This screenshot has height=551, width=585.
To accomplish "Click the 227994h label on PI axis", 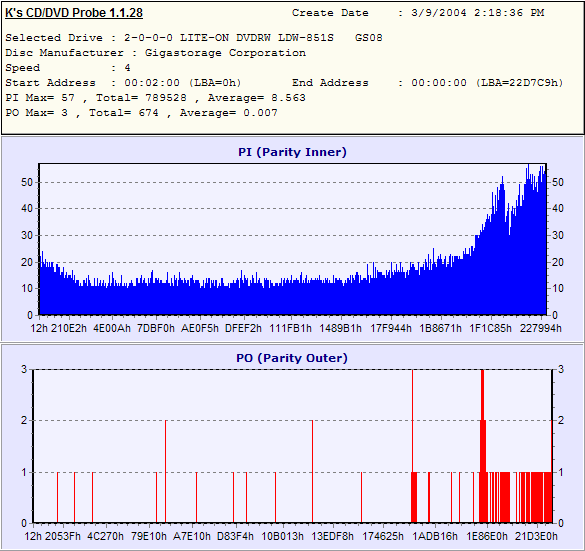I will pyautogui.click(x=541, y=328).
